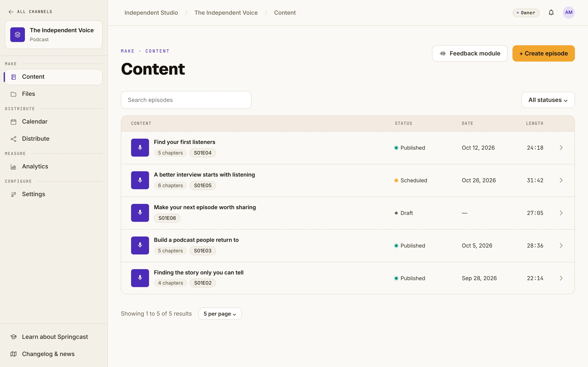Click the Create episode button
Screen dimensions: 588x367
click(x=543, y=53)
